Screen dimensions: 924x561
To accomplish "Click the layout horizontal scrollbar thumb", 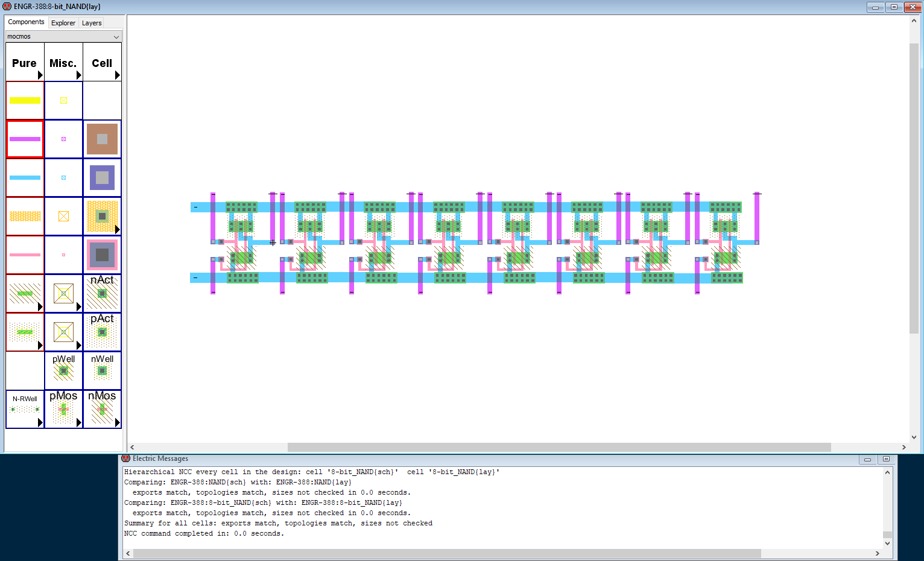I will pyautogui.click(x=559, y=447).
